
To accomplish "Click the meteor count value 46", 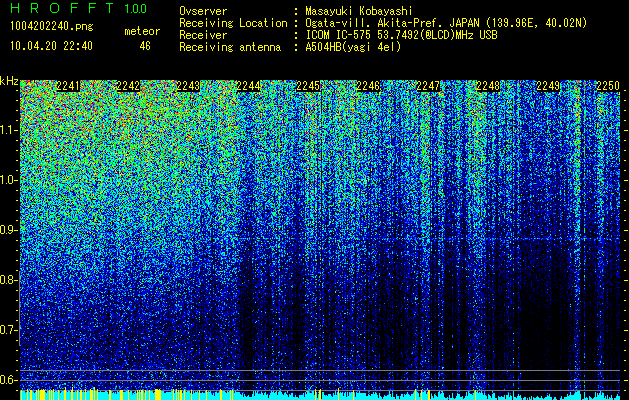I will 145,46.
